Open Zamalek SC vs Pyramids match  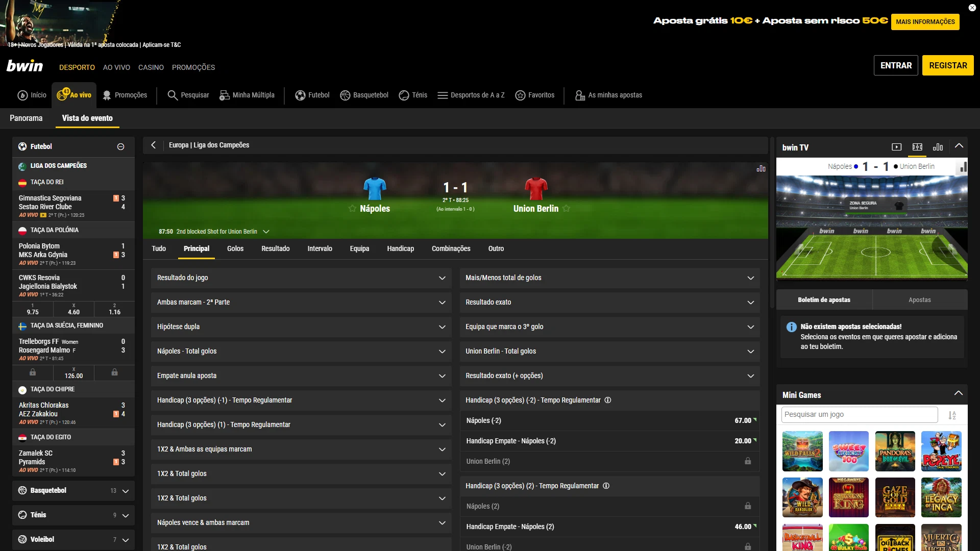(73, 461)
